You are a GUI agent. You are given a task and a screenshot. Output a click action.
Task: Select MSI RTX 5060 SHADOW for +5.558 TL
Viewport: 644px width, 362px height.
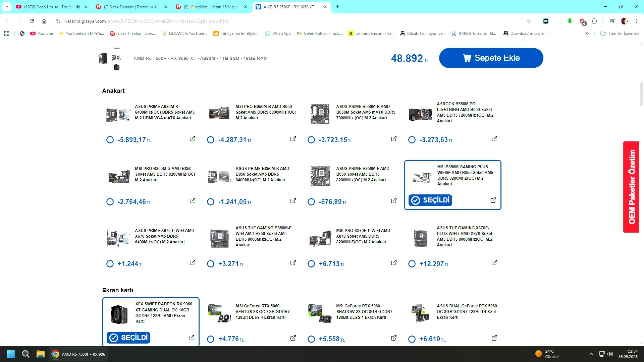[311, 339]
